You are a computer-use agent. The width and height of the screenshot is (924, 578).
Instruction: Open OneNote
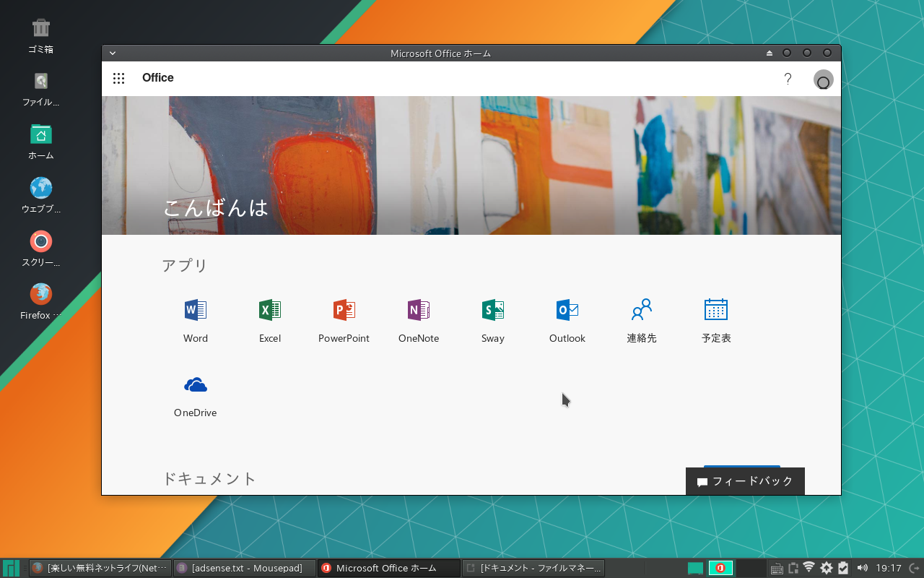click(x=419, y=321)
